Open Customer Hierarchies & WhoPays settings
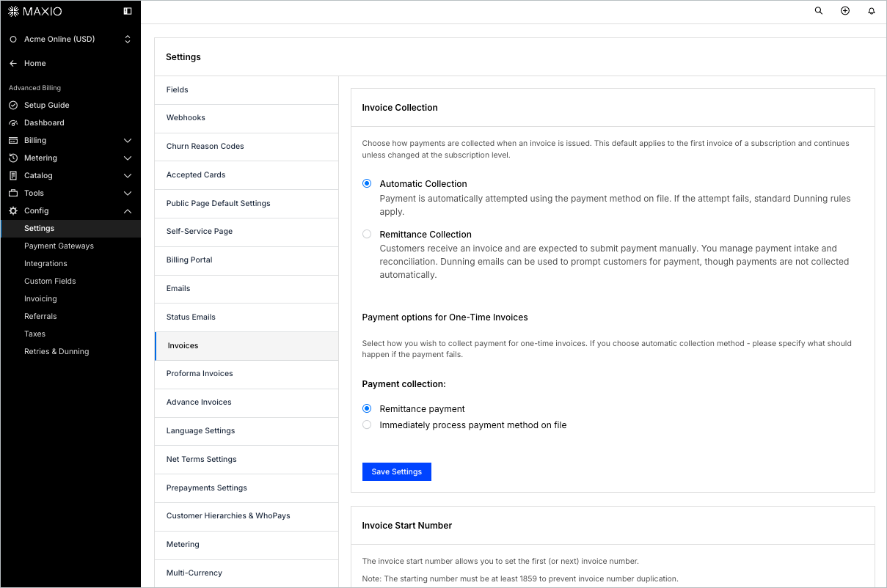 247,516
